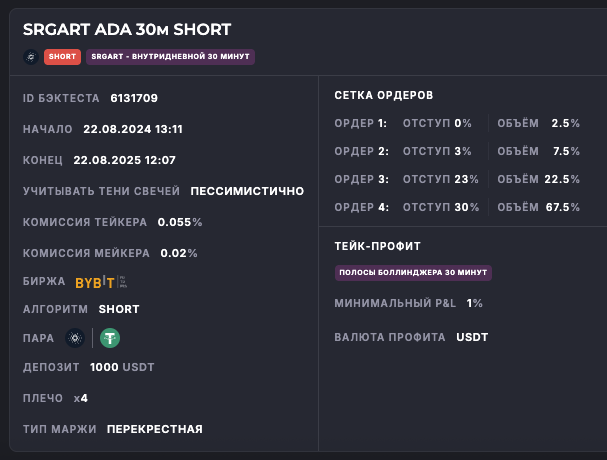The height and width of the screenshot is (460, 607).
Task: Click the ПЕРЕКРЕСТНАЯ margin type value
Action: click(155, 429)
